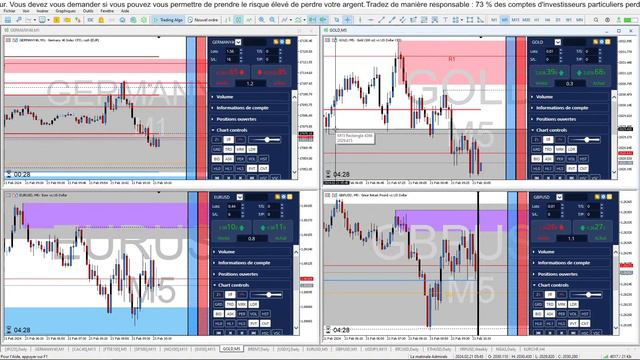Open the chart templates toolbar icon

coord(299,20)
